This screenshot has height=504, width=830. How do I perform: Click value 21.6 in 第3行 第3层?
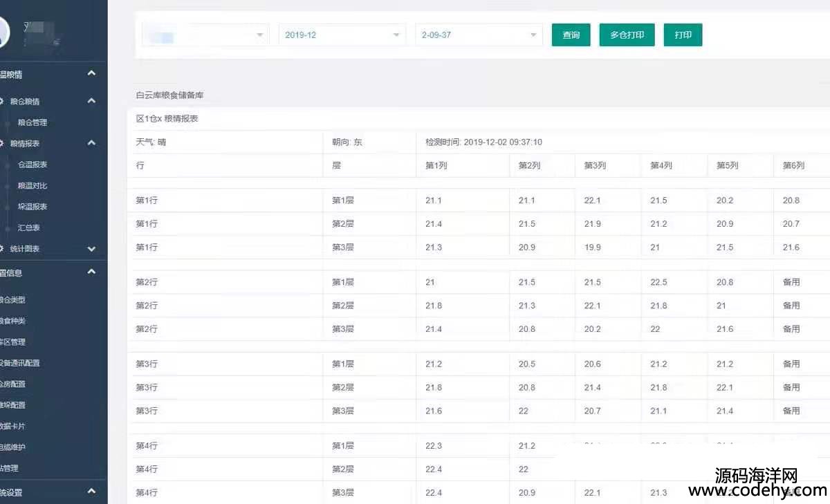(434, 411)
